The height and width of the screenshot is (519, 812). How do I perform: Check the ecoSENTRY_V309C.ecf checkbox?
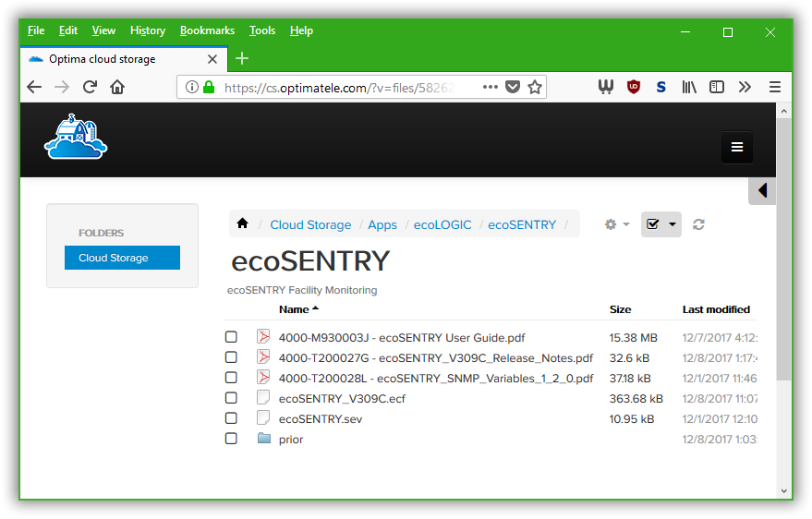pyautogui.click(x=231, y=398)
